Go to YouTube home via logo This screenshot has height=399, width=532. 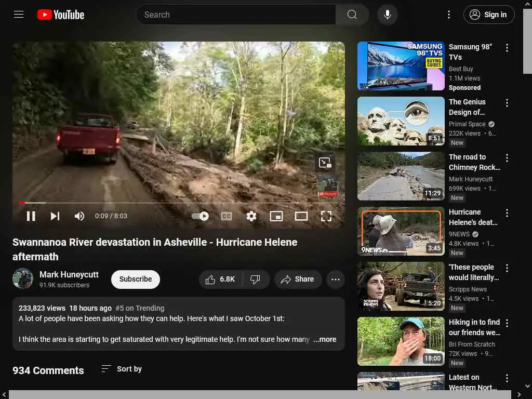click(x=61, y=15)
